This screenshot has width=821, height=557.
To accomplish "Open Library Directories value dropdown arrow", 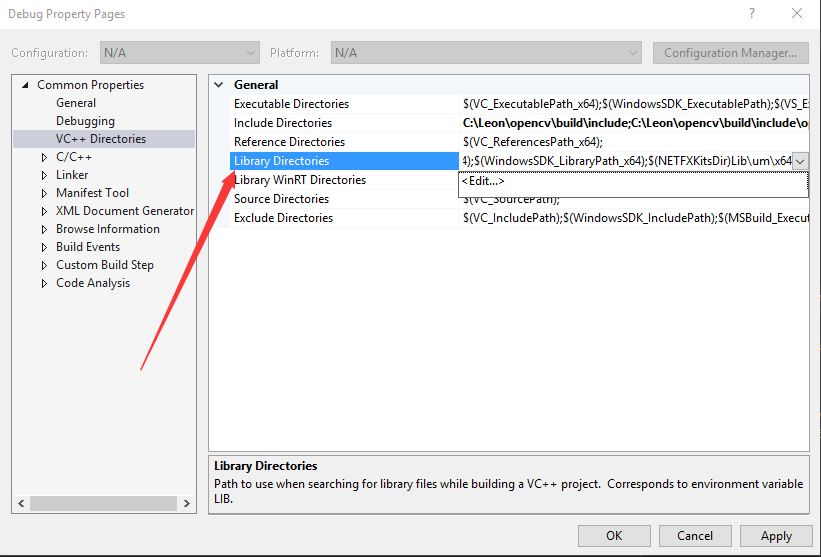I will tap(800, 161).
